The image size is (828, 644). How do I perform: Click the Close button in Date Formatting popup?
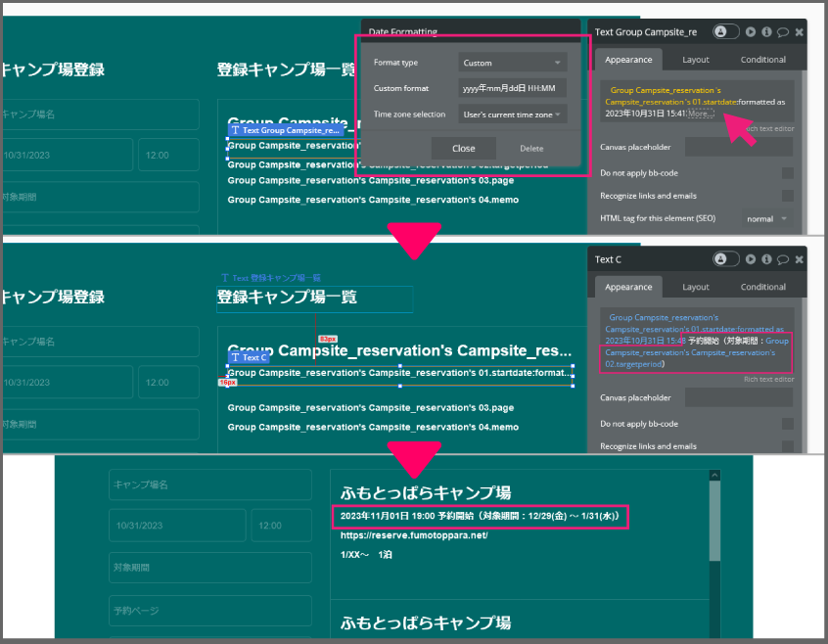464,149
